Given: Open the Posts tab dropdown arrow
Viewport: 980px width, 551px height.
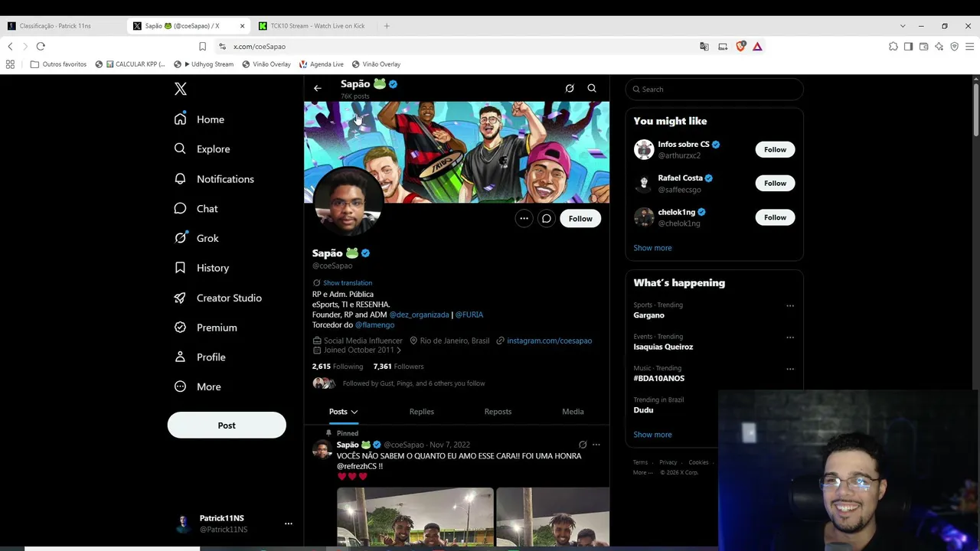Looking at the screenshot, I should [x=354, y=412].
